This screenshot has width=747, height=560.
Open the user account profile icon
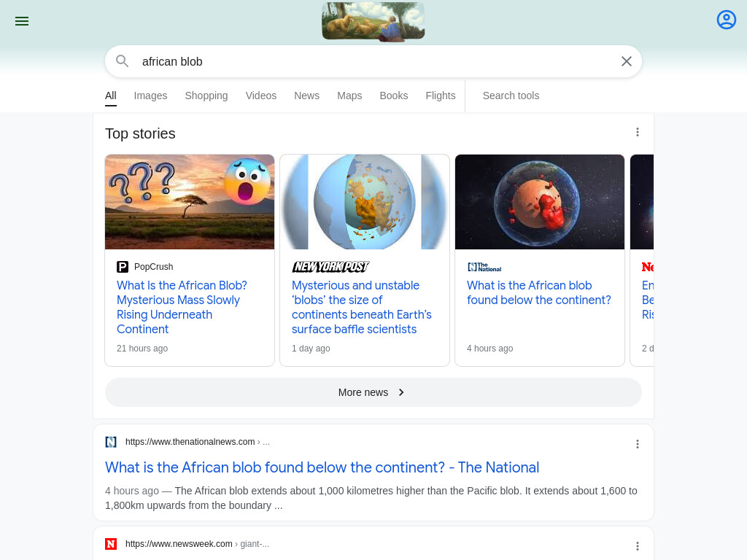(726, 20)
